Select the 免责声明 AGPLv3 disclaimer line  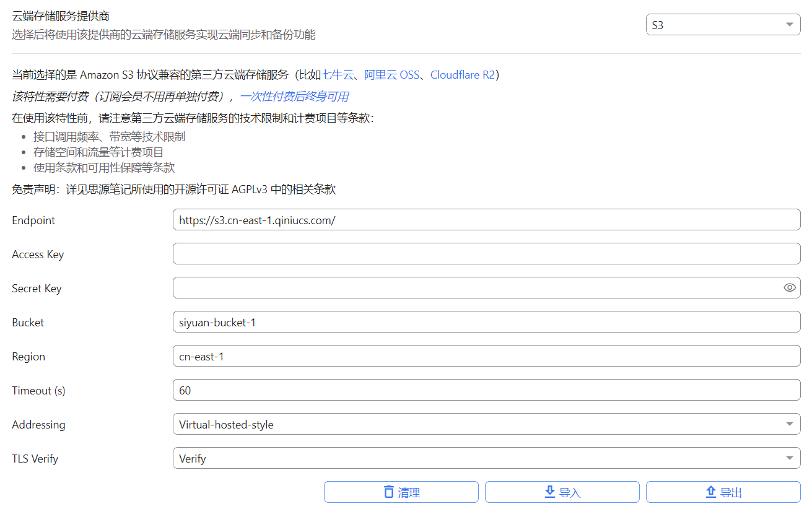tap(174, 189)
